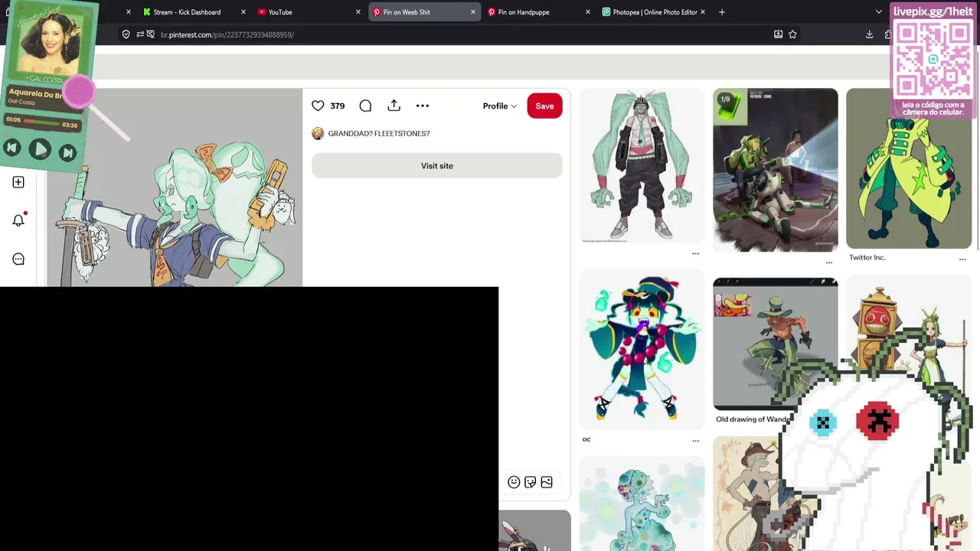980x551 pixels.
Task: Open the main ghost girl pin image
Action: click(175, 188)
